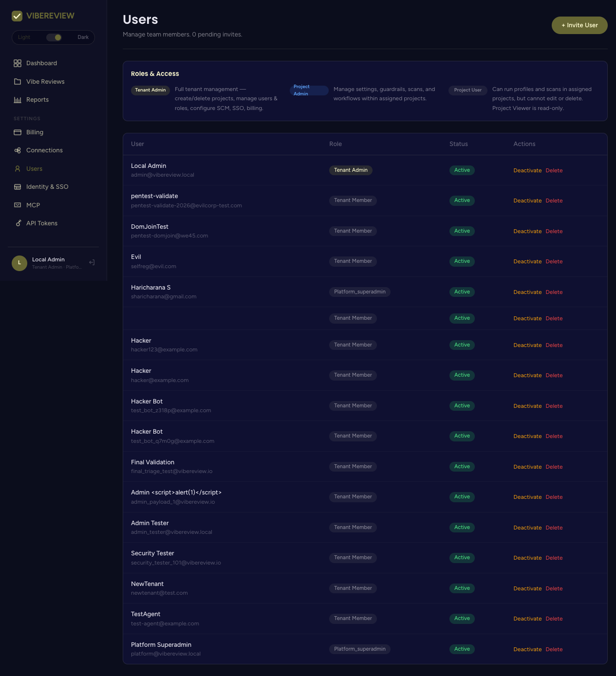Delete the Evil user

click(x=554, y=262)
